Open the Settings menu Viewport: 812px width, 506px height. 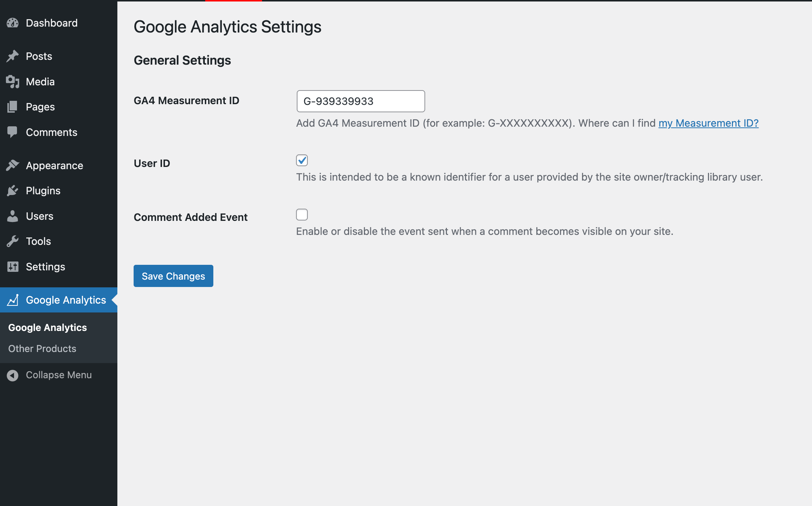coord(45,267)
